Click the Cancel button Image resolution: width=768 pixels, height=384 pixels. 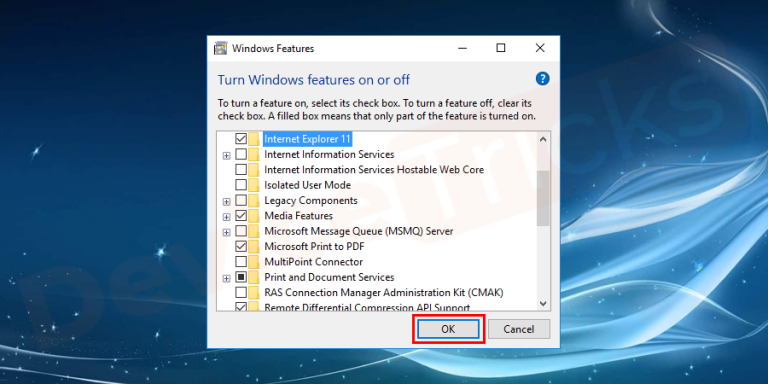pyautogui.click(x=519, y=329)
